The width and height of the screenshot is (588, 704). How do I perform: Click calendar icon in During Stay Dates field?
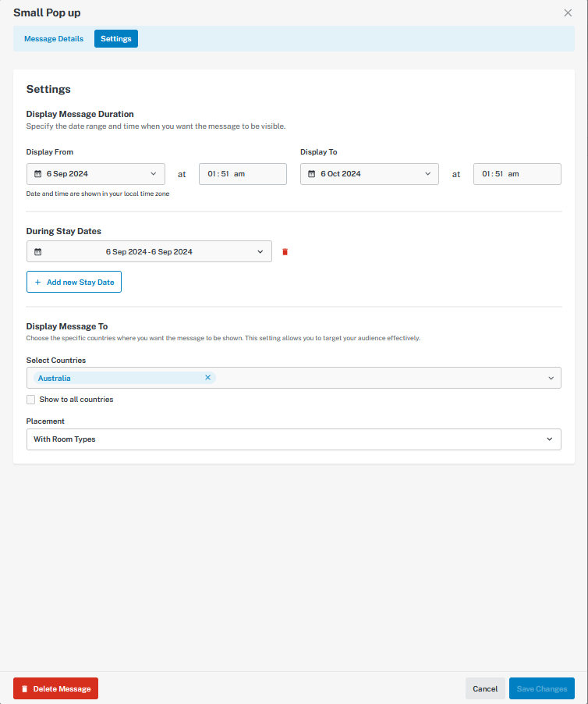[38, 252]
